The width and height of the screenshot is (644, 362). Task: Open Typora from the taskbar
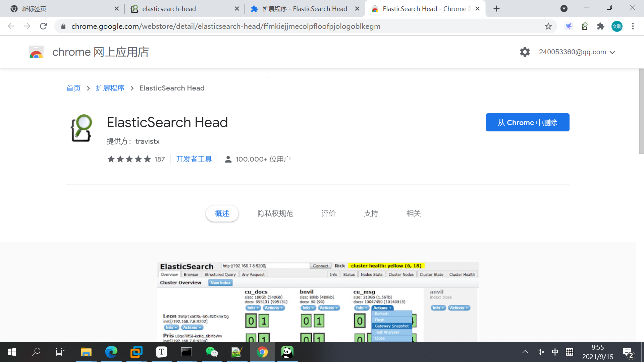tap(161, 352)
